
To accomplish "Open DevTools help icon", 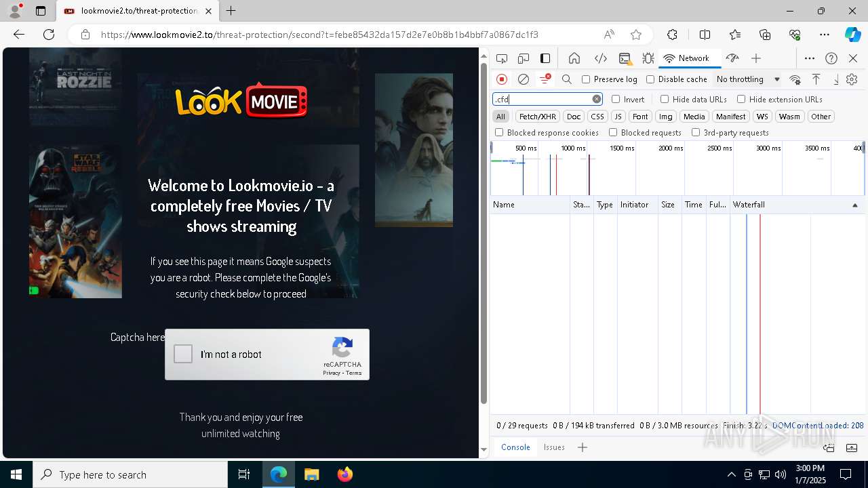I will tap(831, 58).
